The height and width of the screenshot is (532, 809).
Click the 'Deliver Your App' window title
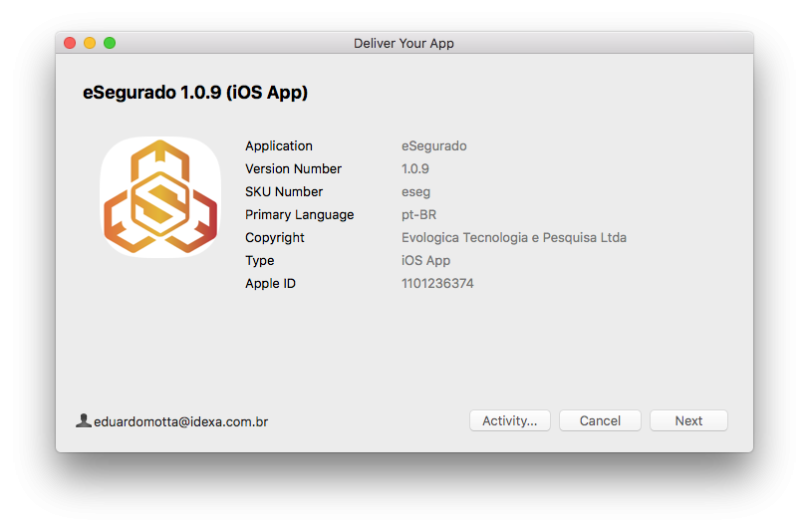point(404,43)
